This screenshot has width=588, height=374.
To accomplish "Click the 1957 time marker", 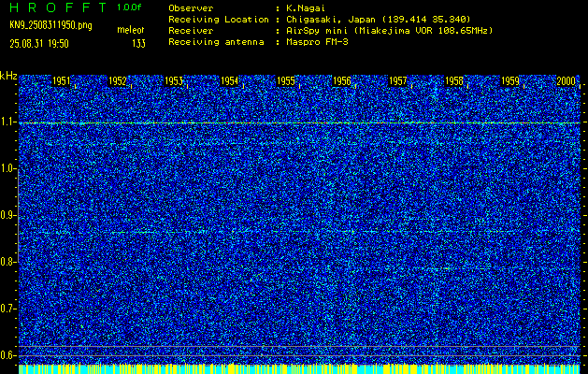I will pos(398,81).
